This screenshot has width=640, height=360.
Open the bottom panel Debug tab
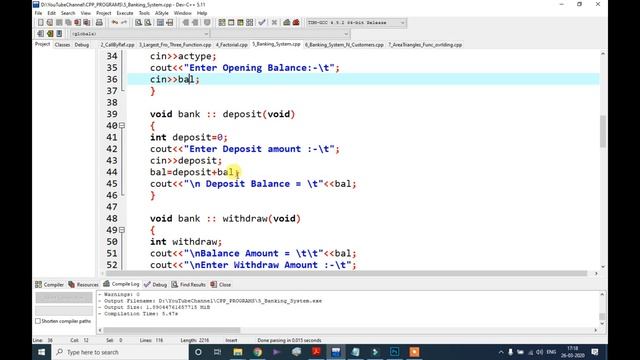click(156, 284)
